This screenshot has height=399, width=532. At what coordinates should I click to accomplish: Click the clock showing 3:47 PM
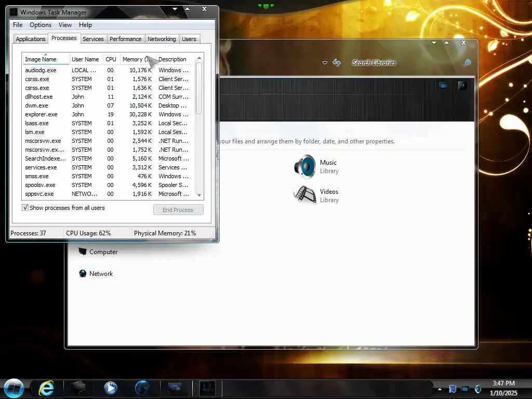503,383
